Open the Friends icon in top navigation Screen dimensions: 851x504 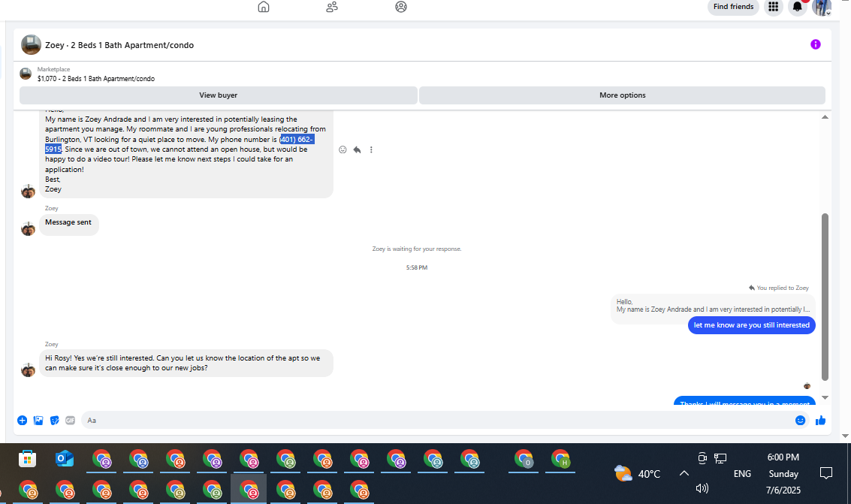tap(331, 7)
